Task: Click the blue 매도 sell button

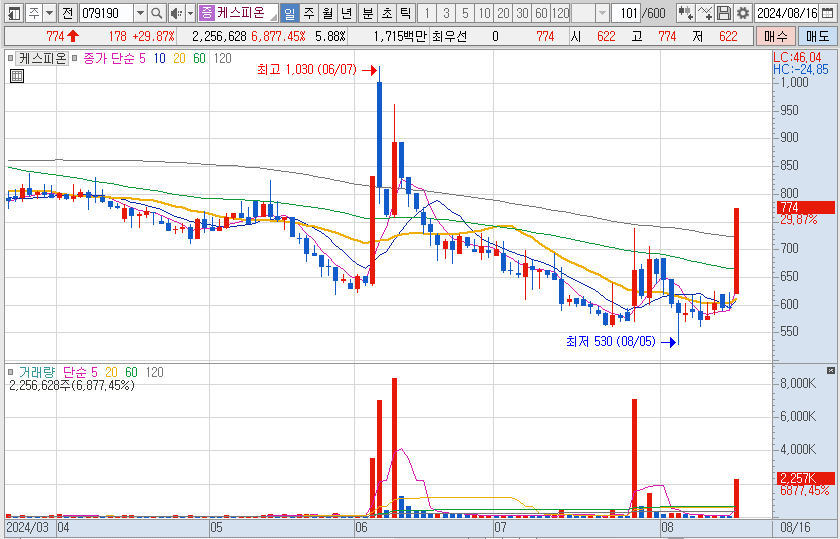Action: point(818,36)
